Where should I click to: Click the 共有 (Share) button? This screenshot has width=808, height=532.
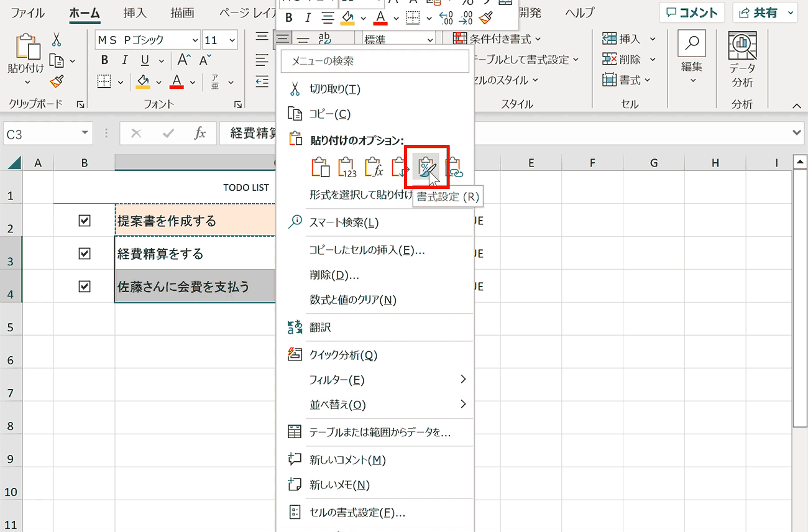click(765, 12)
